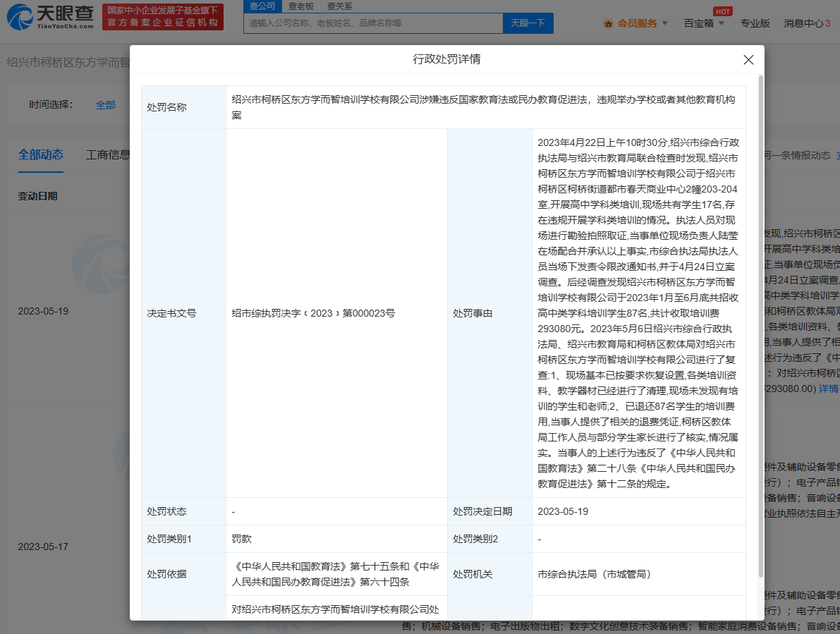Click 罚款 penalty category value
Viewport: 840px width, 634px height.
[242, 539]
